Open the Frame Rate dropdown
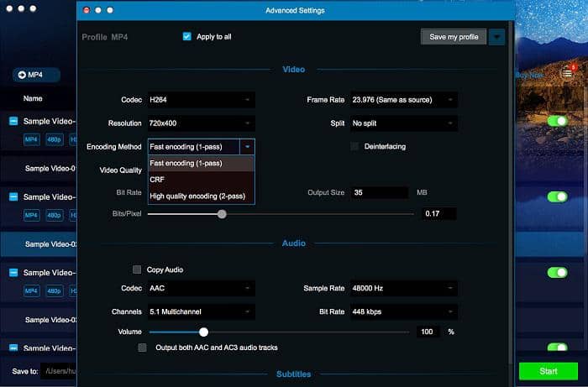Screen dimensions: 588x387 point(404,100)
